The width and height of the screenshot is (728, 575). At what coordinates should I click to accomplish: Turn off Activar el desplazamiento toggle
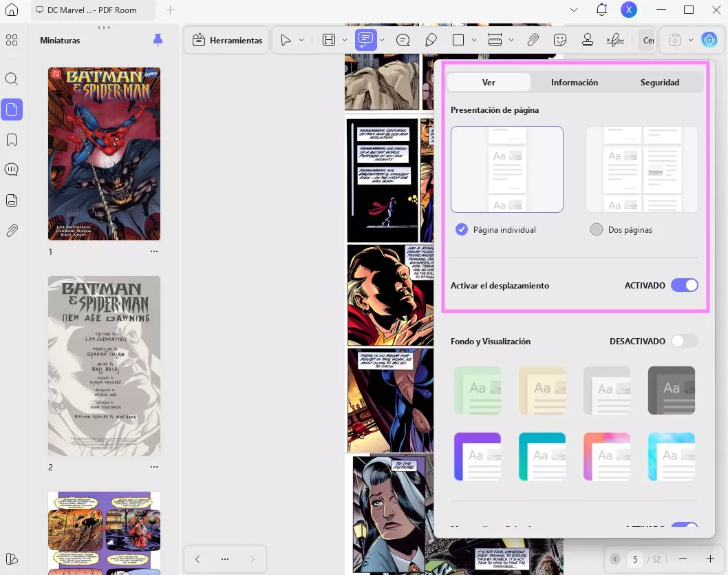[x=684, y=285]
